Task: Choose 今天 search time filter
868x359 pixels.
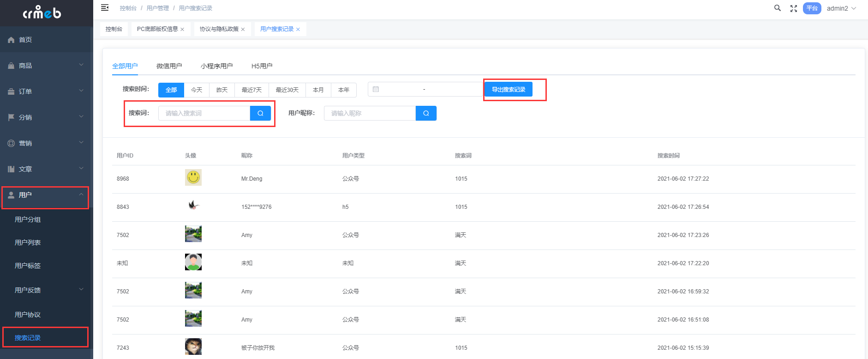Action: click(197, 90)
